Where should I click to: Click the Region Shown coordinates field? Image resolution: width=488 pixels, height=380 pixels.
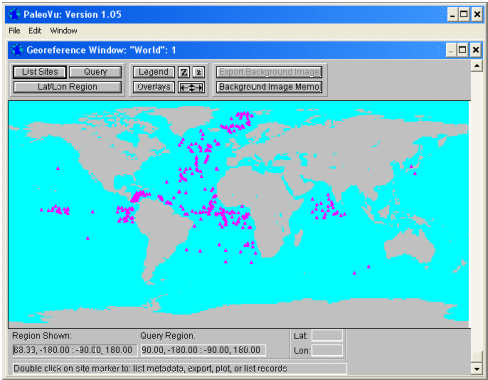click(x=75, y=350)
